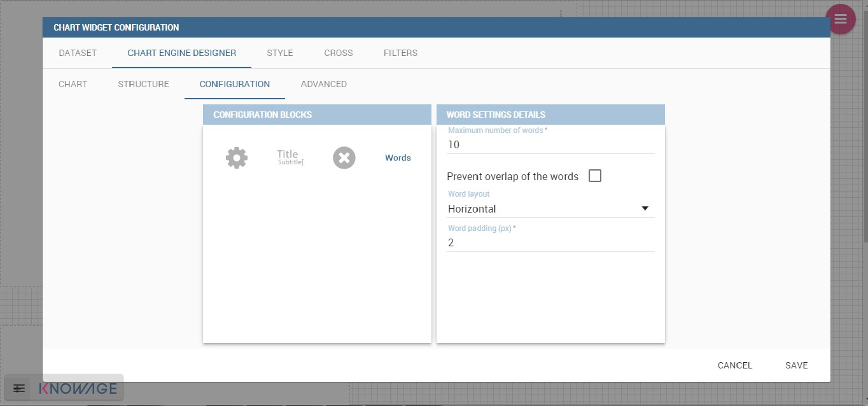The image size is (868, 406).
Task: Open the round hamburger menu button
Action: [x=840, y=19]
